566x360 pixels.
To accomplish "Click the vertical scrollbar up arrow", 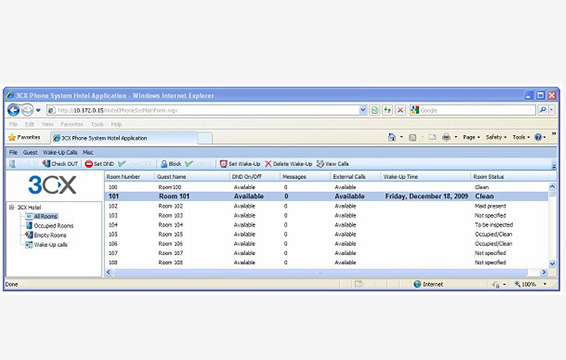I will [552, 187].
